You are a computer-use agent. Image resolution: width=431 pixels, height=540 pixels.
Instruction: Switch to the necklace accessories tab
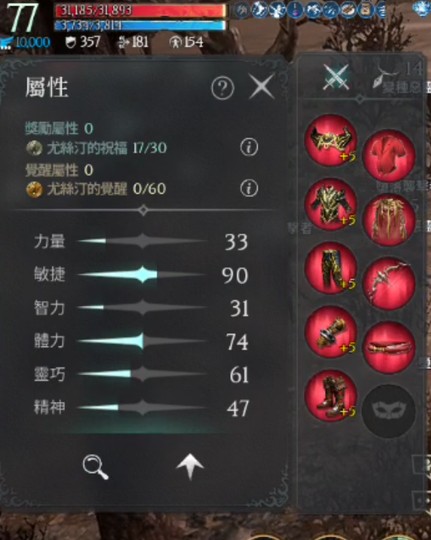click(x=386, y=76)
